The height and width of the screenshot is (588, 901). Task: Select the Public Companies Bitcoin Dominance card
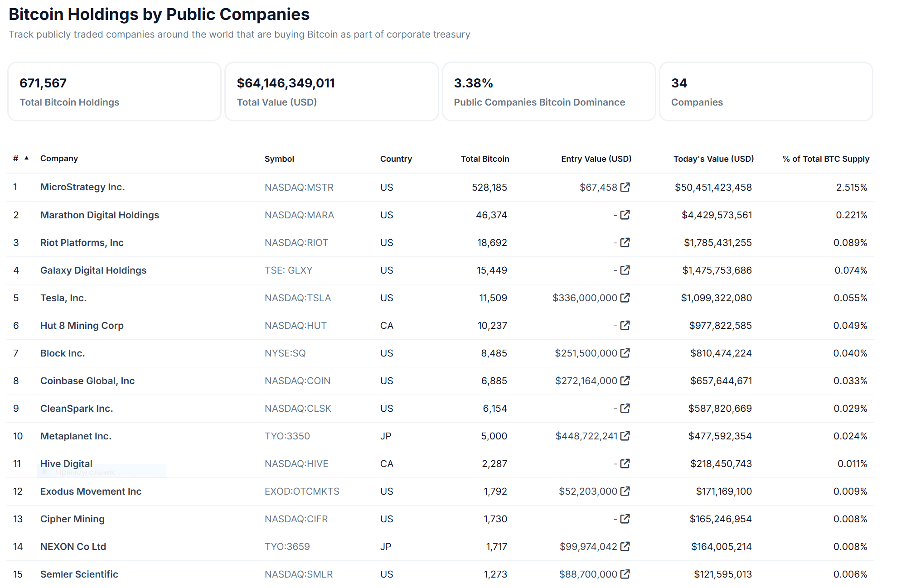[549, 92]
